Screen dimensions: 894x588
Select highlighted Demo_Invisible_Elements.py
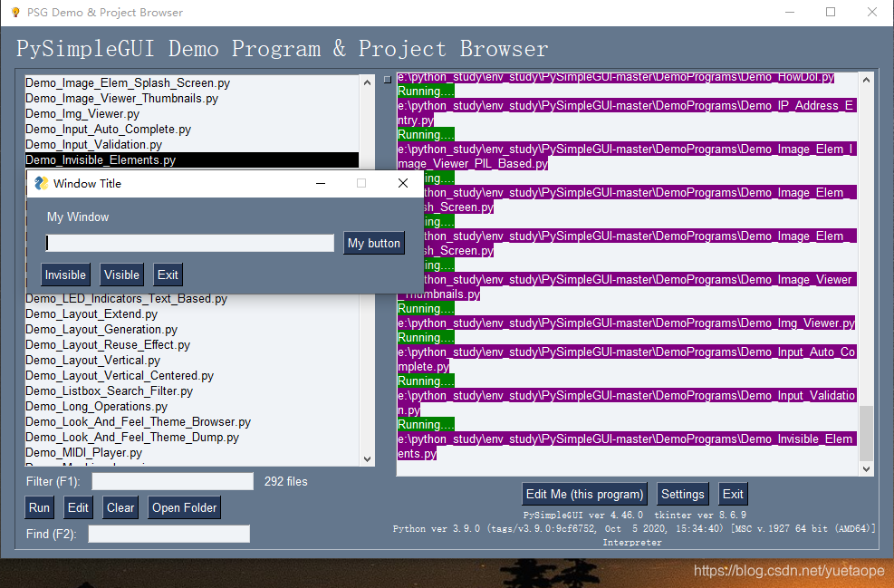coord(192,159)
